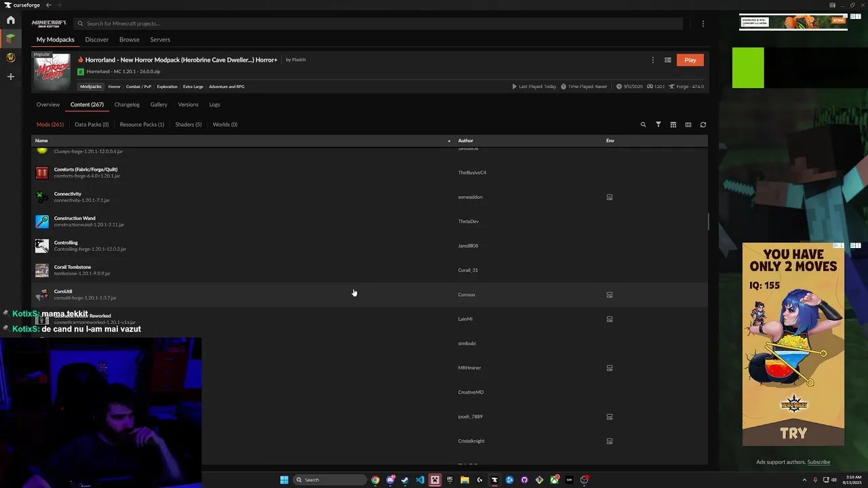Go back with the left arrow
This screenshot has width=868, height=488.
[x=49, y=5]
